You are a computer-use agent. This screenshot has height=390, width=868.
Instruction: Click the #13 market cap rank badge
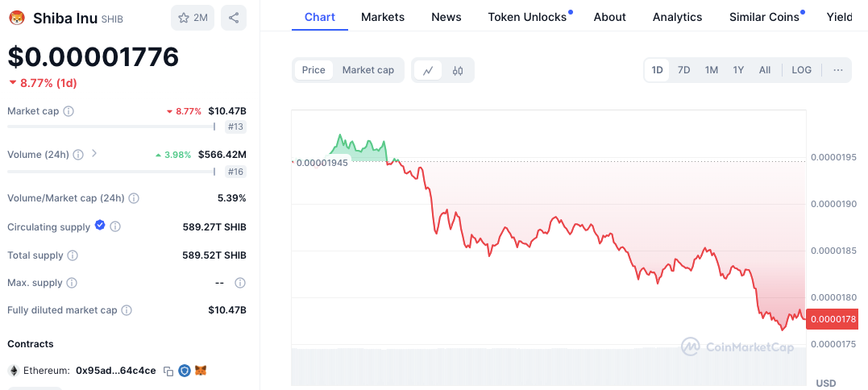235,127
